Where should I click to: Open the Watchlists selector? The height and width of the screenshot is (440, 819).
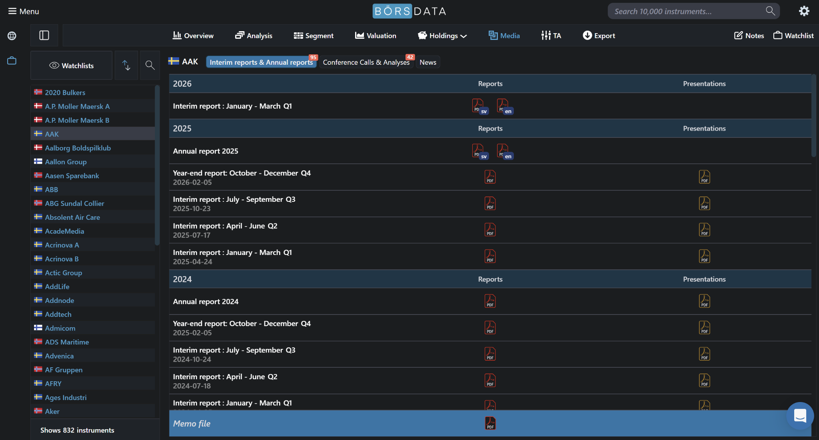(x=72, y=65)
